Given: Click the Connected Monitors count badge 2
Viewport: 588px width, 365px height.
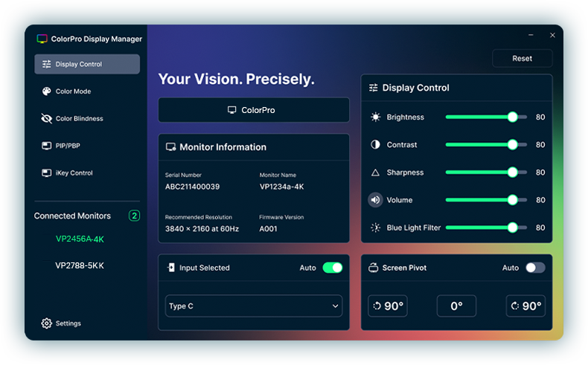Looking at the screenshot, I should [134, 216].
